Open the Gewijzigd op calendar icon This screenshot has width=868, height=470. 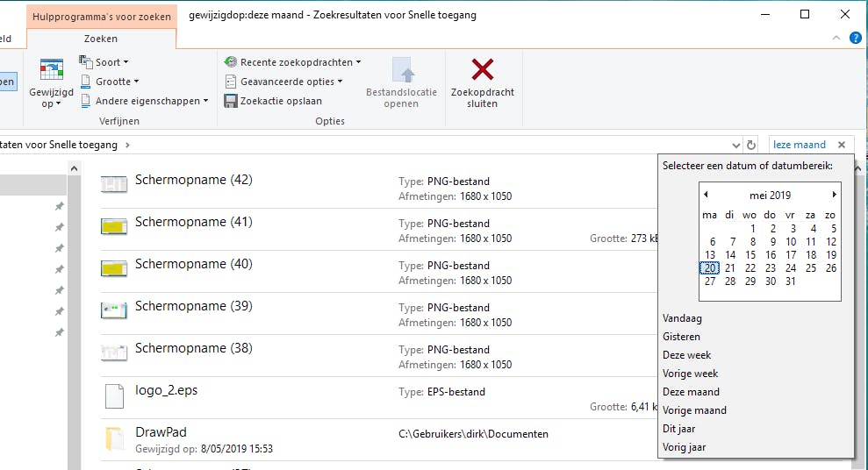52,70
